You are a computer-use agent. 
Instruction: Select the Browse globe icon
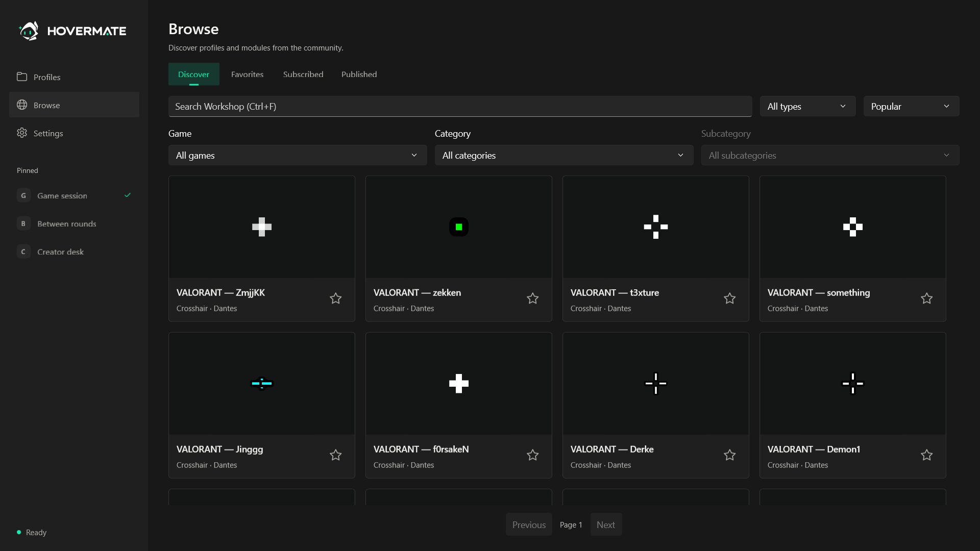[x=22, y=105]
